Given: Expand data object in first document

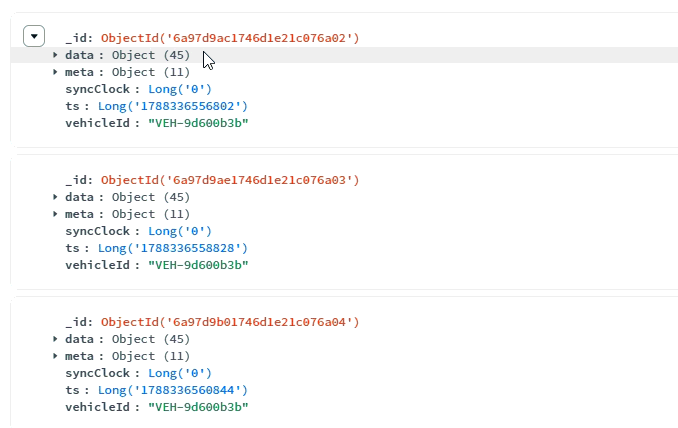Looking at the screenshot, I should click(x=55, y=55).
